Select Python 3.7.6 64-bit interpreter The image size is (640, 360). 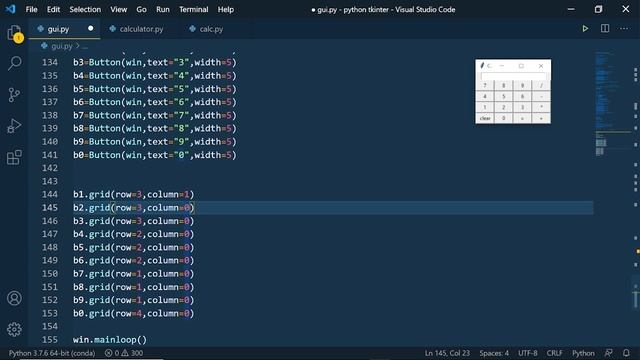coord(52,353)
